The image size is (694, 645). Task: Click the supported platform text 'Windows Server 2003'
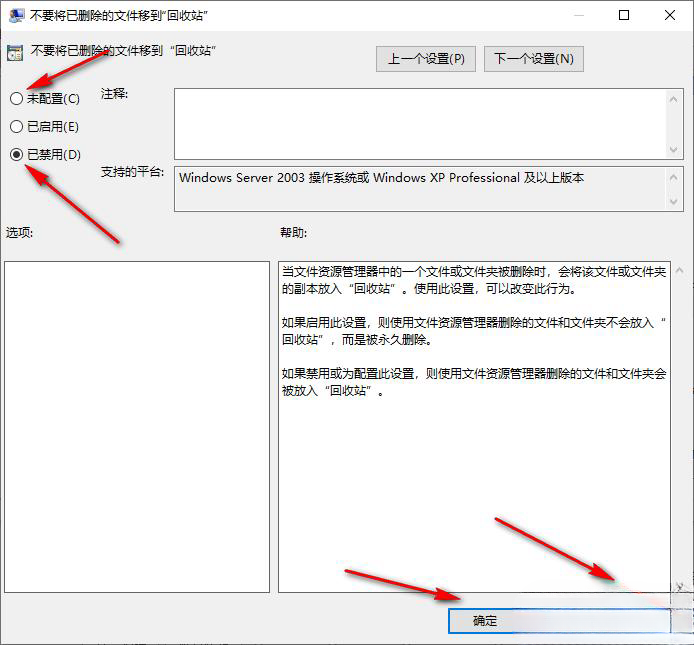click(x=242, y=178)
